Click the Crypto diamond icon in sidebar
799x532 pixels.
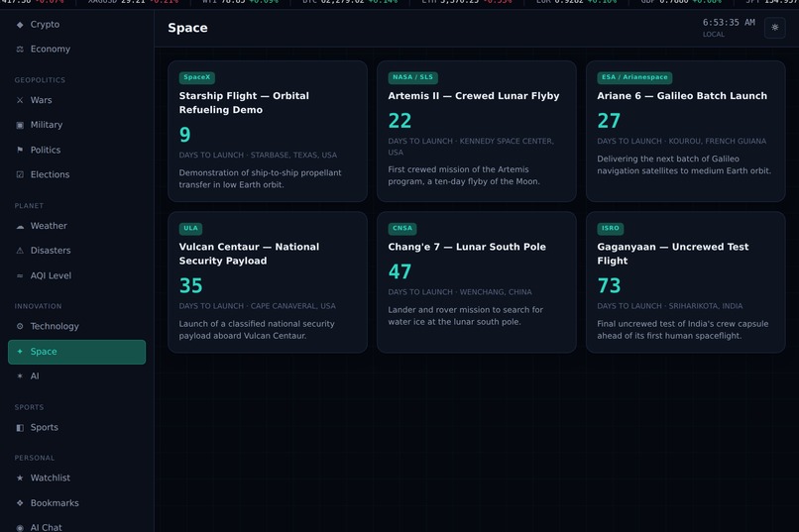pyautogui.click(x=20, y=25)
